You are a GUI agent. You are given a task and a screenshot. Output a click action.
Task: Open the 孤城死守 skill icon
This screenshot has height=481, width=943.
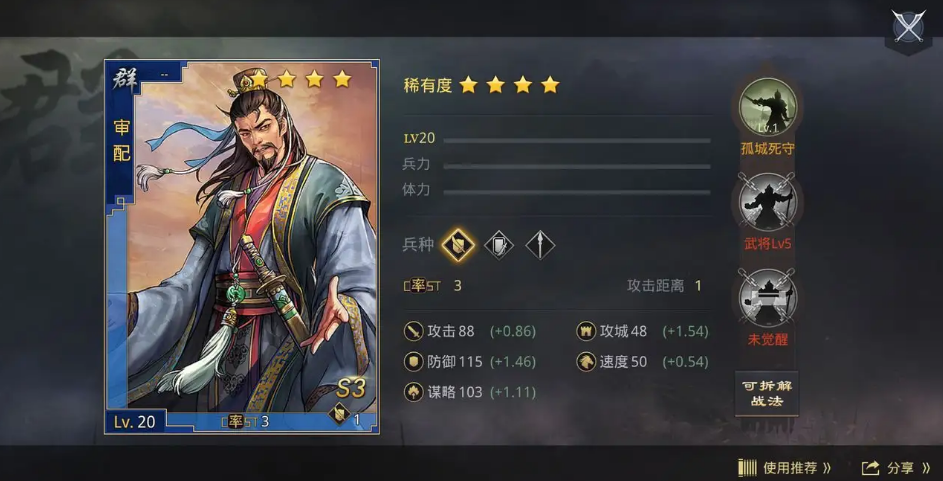[767, 107]
